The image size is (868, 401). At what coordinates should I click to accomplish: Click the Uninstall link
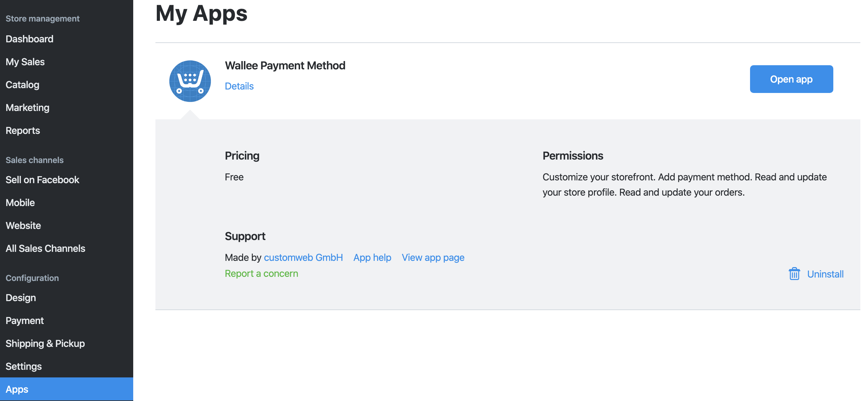825,274
